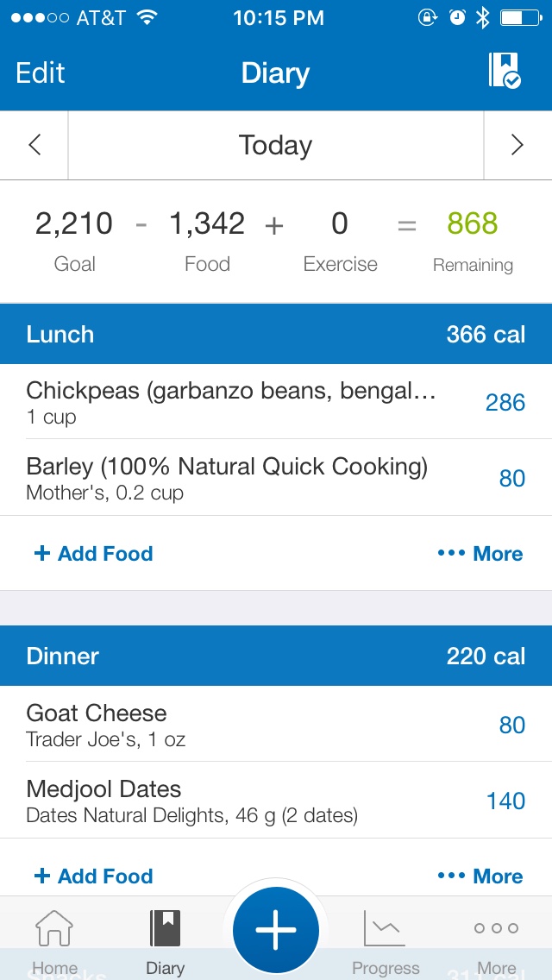Image resolution: width=552 pixels, height=980 pixels.
Task: Open the Goat Cheese entry
Action: coord(276,724)
